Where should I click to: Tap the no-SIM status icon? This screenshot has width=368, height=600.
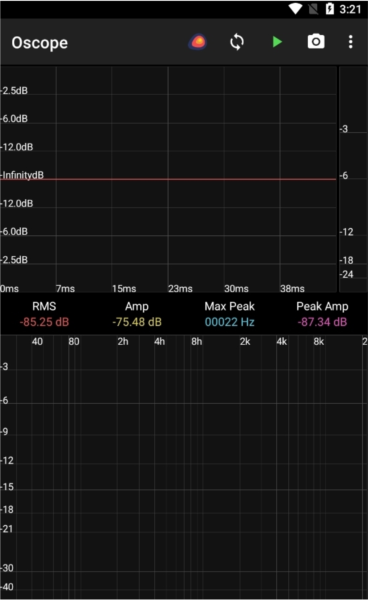pos(313,9)
